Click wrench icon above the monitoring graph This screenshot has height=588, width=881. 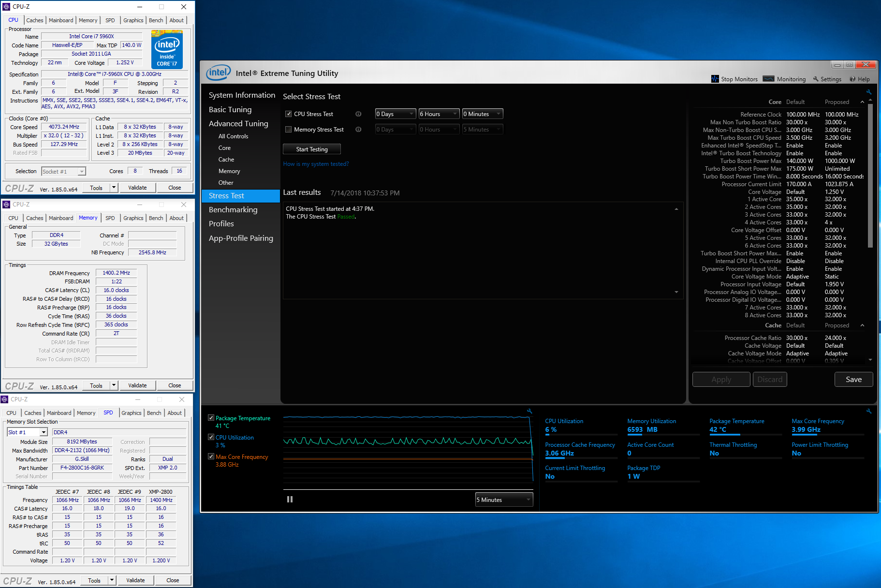tap(529, 411)
